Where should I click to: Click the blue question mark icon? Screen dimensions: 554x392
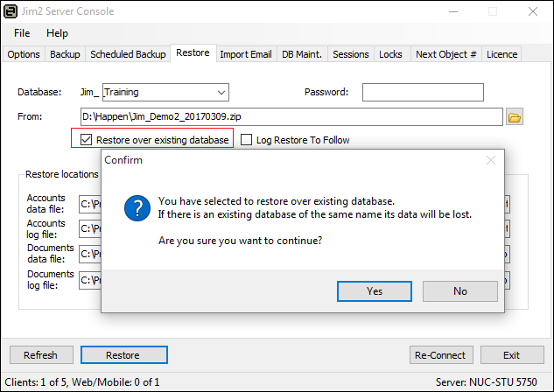(x=137, y=208)
